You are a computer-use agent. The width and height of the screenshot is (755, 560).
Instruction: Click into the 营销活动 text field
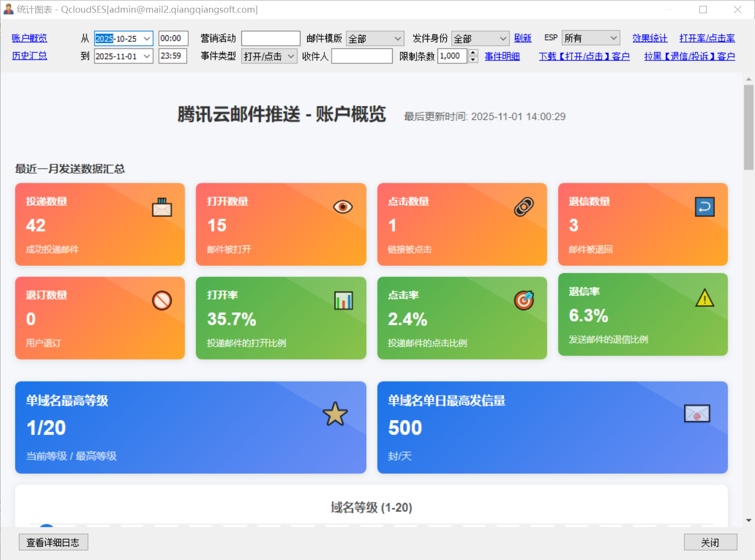(271, 39)
